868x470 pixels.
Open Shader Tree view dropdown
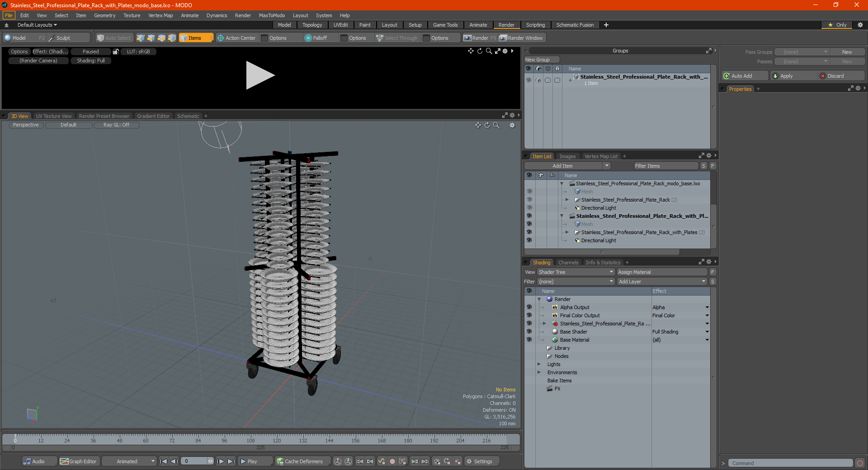(576, 272)
